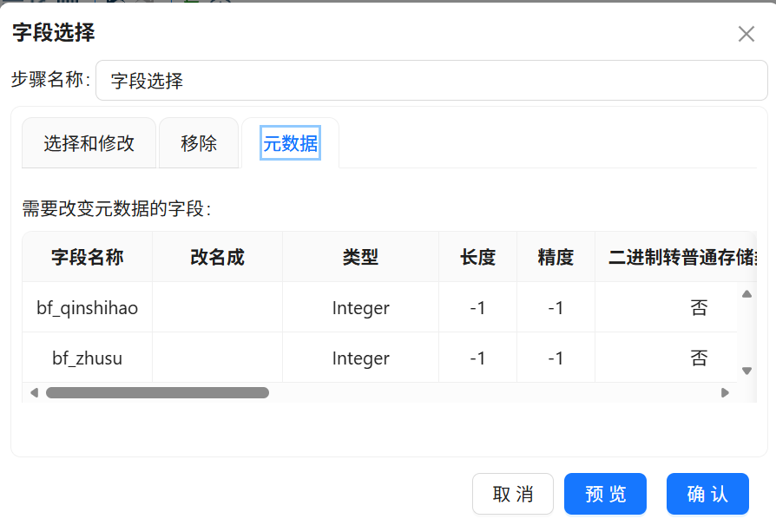
Task: Click the horizontal scrollbar left arrow
Action: point(34,392)
